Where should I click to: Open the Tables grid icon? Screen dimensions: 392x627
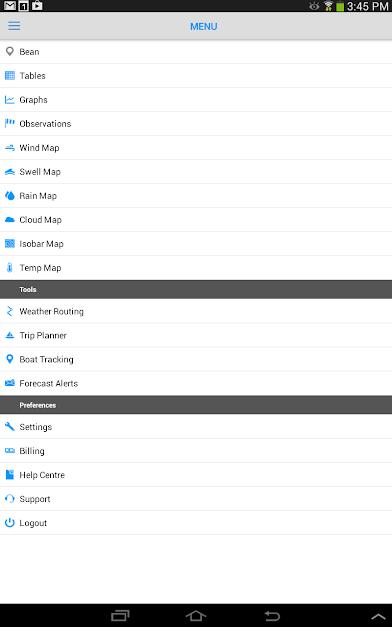click(x=10, y=75)
